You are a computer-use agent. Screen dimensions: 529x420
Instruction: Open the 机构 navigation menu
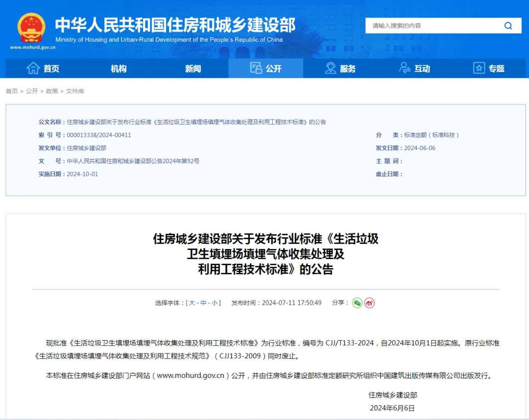tap(119, 69)
